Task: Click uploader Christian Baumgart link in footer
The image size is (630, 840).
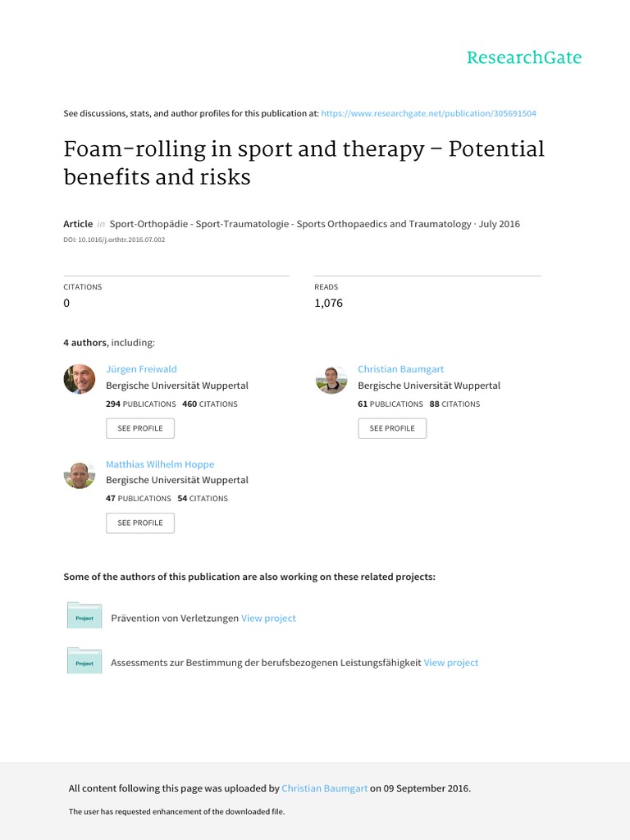Action: coord(324,788)
